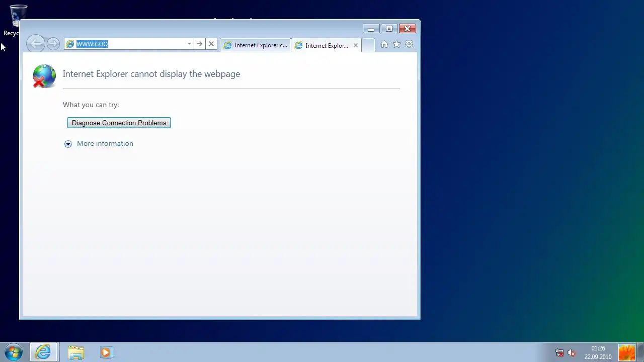Click the address bar containing WWW:GOO
Screen dimensions: 644x362
coord(130,44)
